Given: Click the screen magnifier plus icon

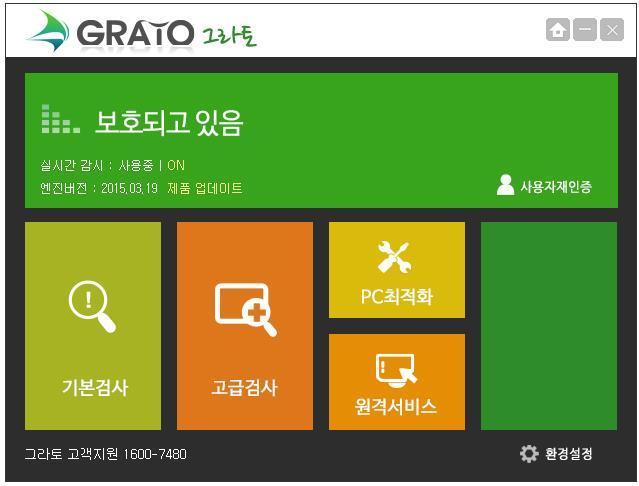Looking at the screenshot, I should [x=246, y=310].
